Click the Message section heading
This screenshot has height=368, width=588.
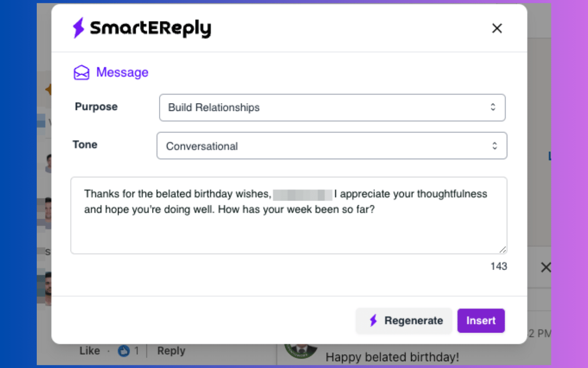coord(122,73)
